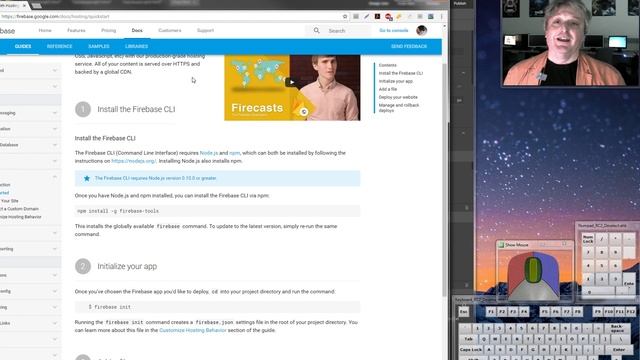Click F1 key on the on-screen keyboard

pos(491,312)
